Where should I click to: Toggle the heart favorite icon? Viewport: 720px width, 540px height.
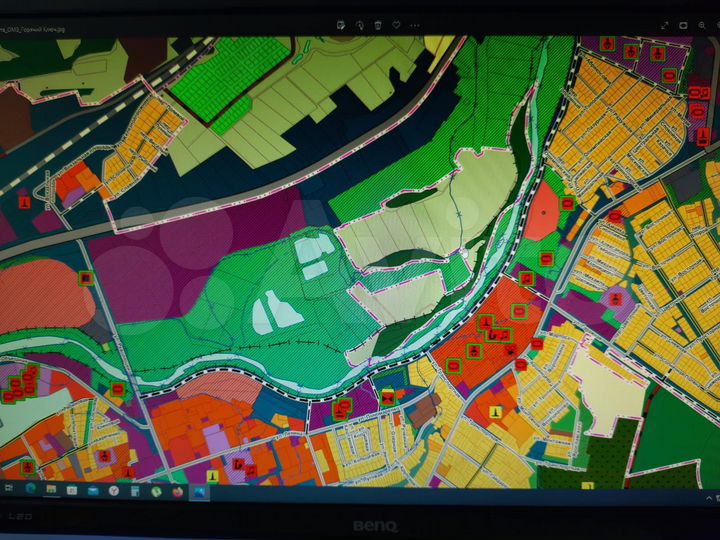click(x=397, y=24)
